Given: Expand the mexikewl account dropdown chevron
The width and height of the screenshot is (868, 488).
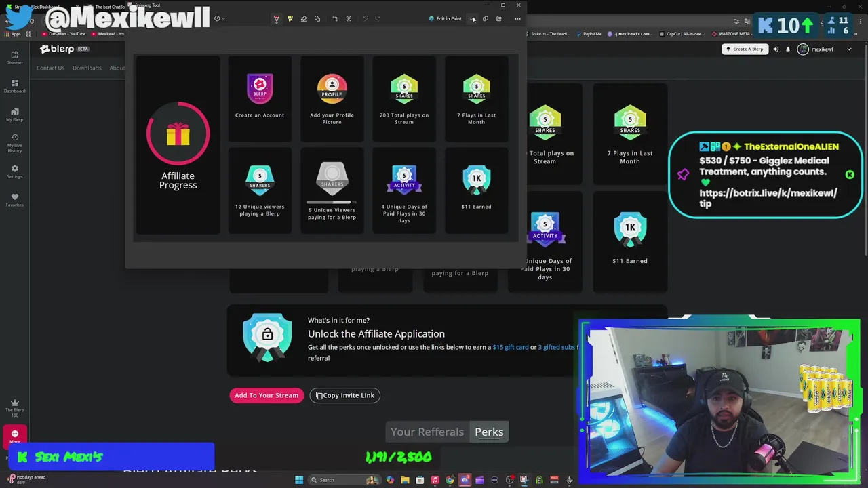Looking at the screenshot, I should coord(848,49).
